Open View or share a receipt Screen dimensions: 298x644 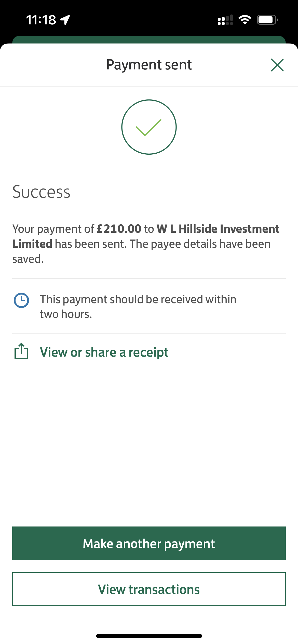click(x=104, y=353)
